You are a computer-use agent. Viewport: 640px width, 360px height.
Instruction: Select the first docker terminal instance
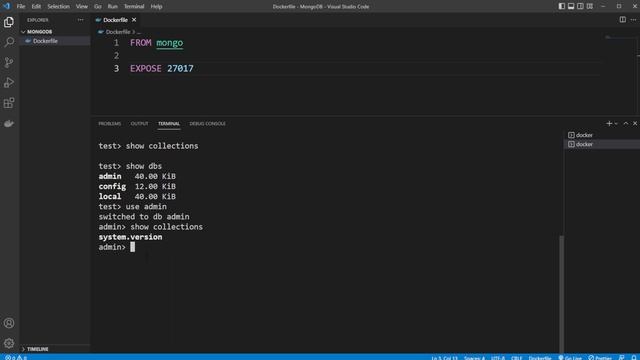[x=602, y=135]
